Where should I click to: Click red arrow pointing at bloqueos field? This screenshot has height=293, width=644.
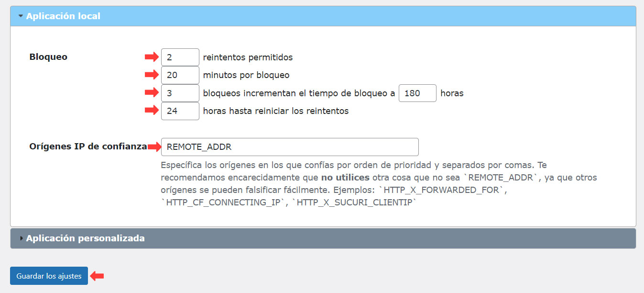[x=152, y=93]
